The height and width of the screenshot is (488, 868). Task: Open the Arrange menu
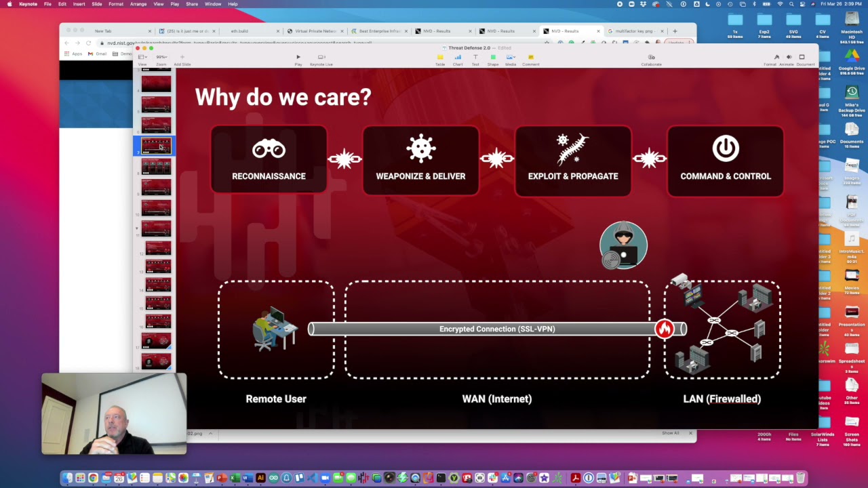coord(138,4)
